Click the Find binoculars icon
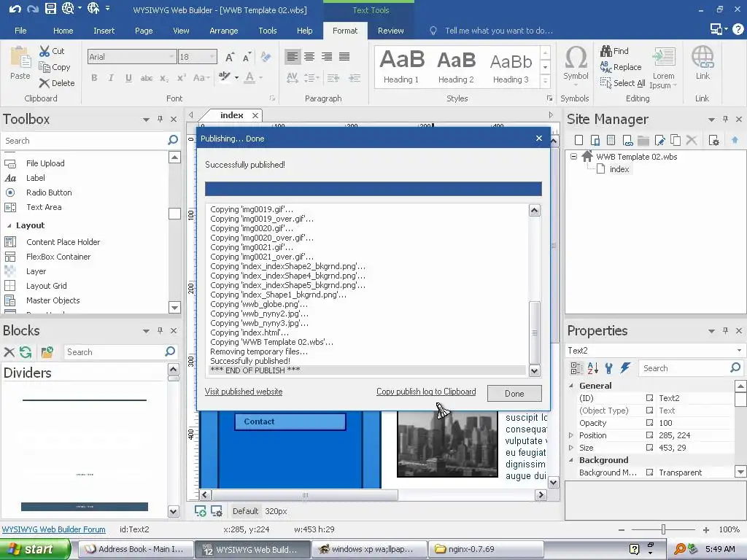The image size is (747, 560). coord(606,50)
